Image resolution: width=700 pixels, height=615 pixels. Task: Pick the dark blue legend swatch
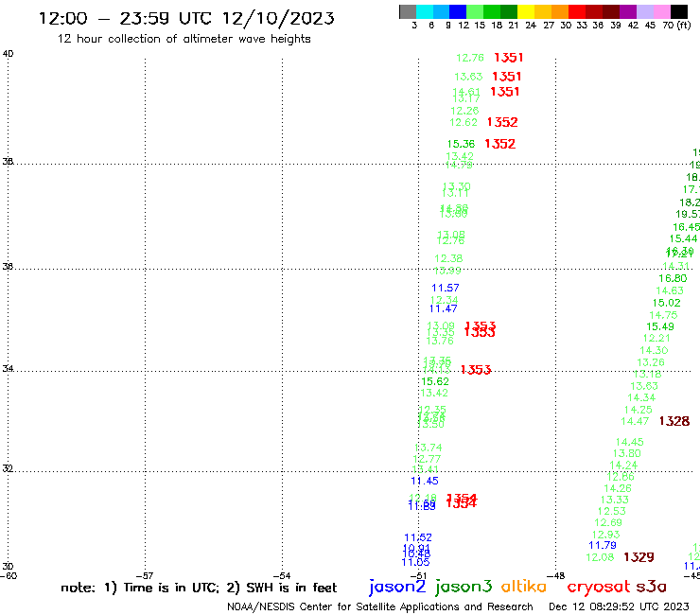[458, 11]
